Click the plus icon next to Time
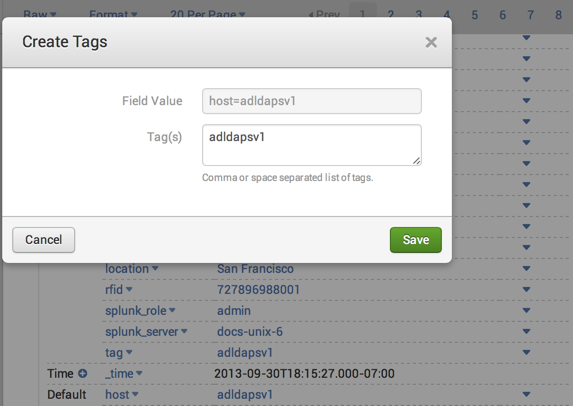 tap(83, 373)
